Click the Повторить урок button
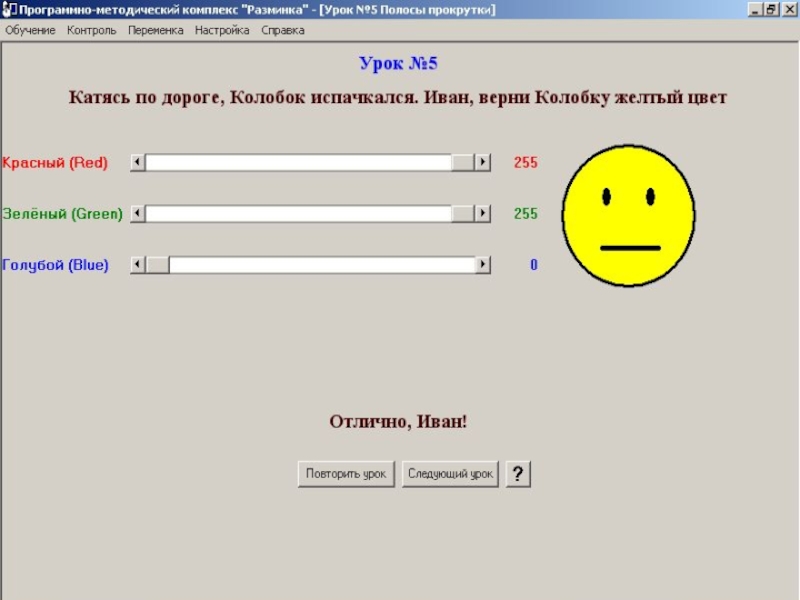Viewport: 800px width, 600px height. [x=346, y=474]
